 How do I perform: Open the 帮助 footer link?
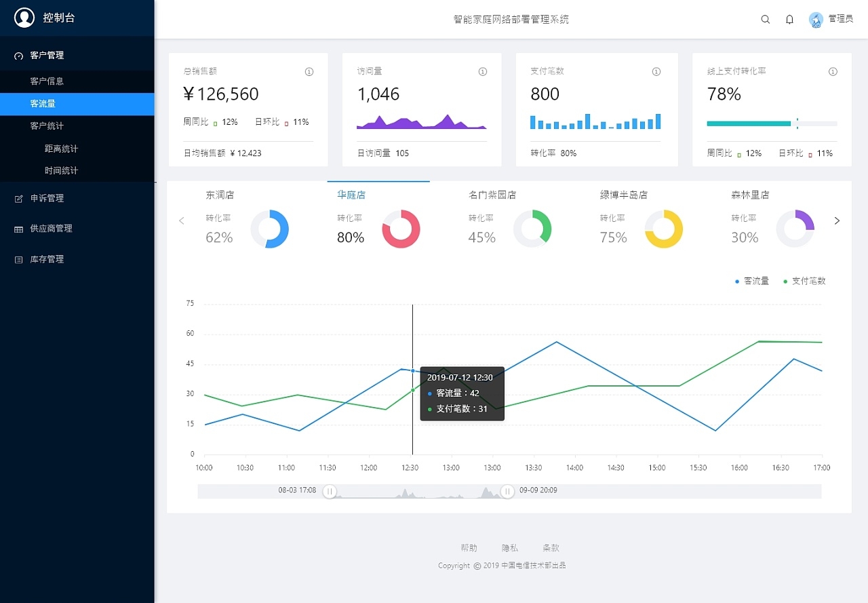(x=469, y=548)
